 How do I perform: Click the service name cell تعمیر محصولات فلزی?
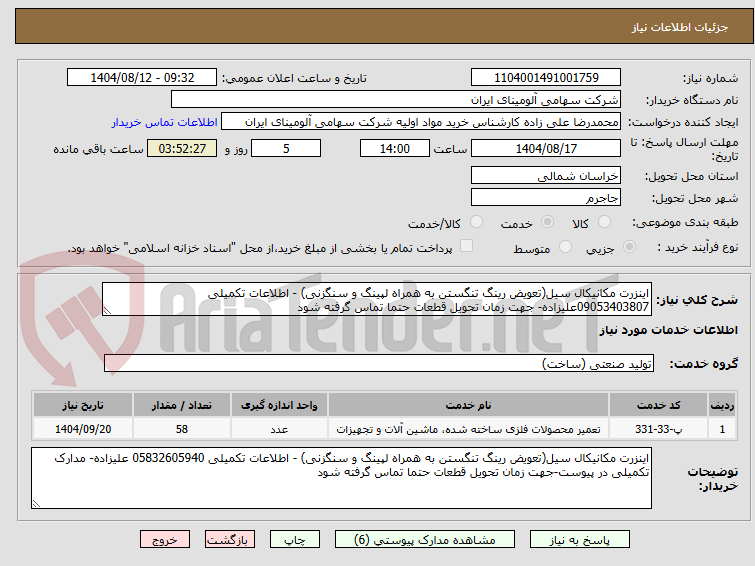point(469,429)
